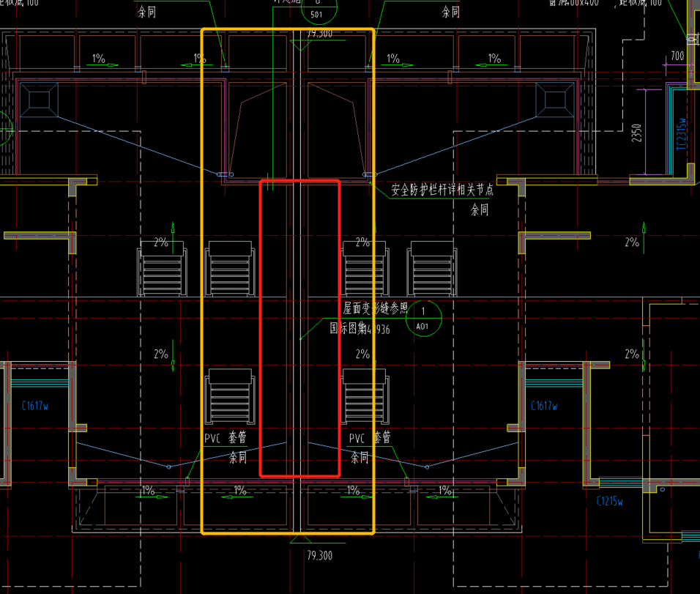Pick the C1215w window label
The image size is (700, 594).
[609, 501]
